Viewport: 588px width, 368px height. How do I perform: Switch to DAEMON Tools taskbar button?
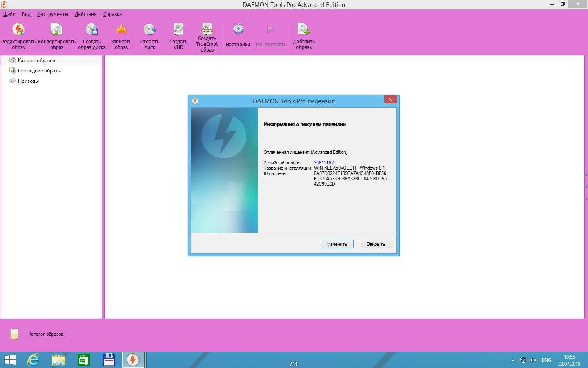coord(134,360)
